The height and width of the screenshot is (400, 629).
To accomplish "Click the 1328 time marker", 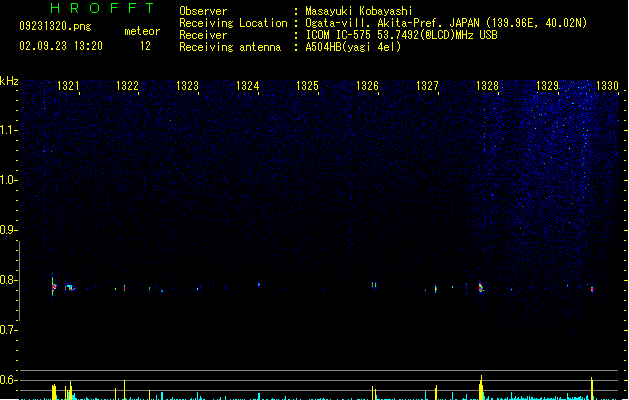I will point(487,86).
